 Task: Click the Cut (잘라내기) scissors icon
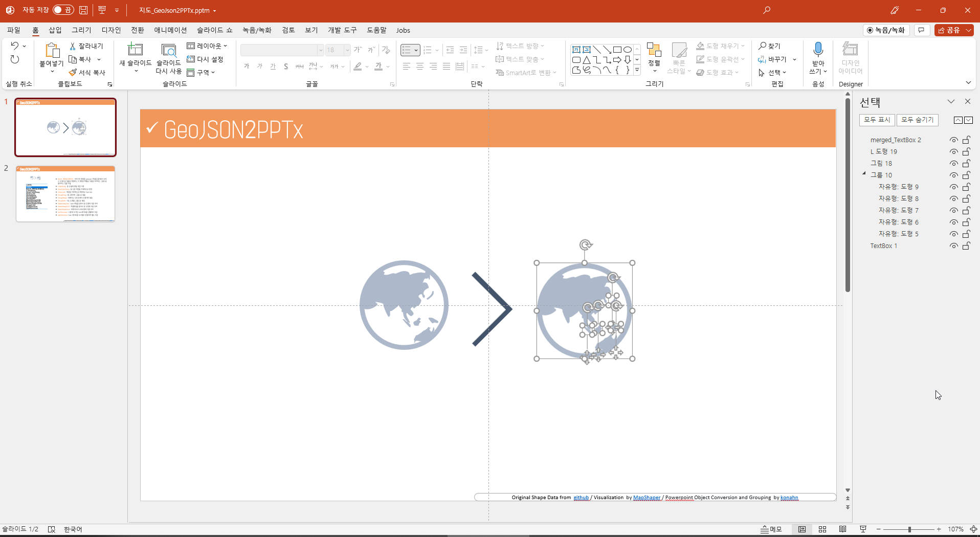[x=73, y=46]
